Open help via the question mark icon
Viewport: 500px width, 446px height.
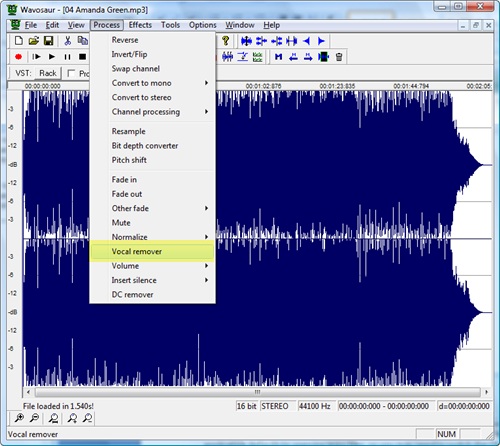[226, 41]
